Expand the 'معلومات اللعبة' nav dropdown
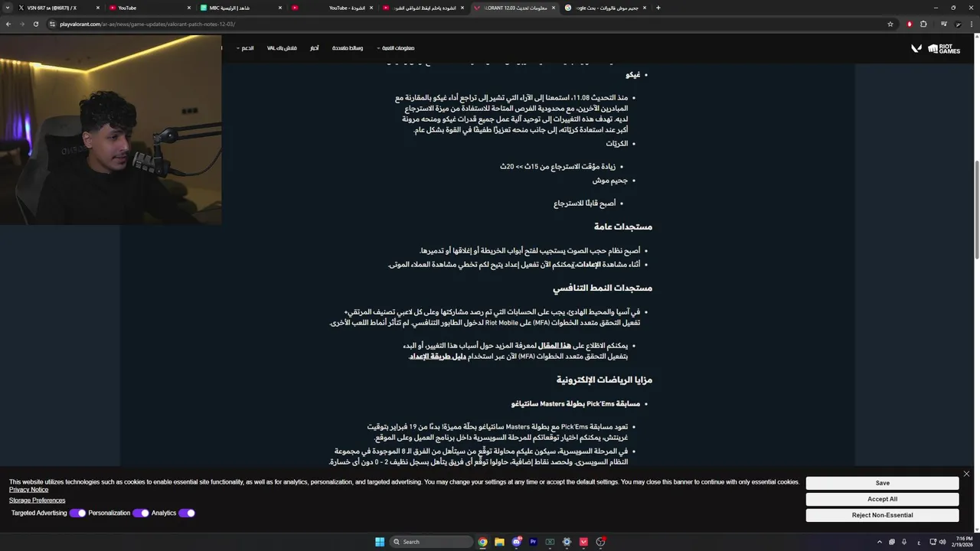The image size is (980, 551). pos(397,48)
